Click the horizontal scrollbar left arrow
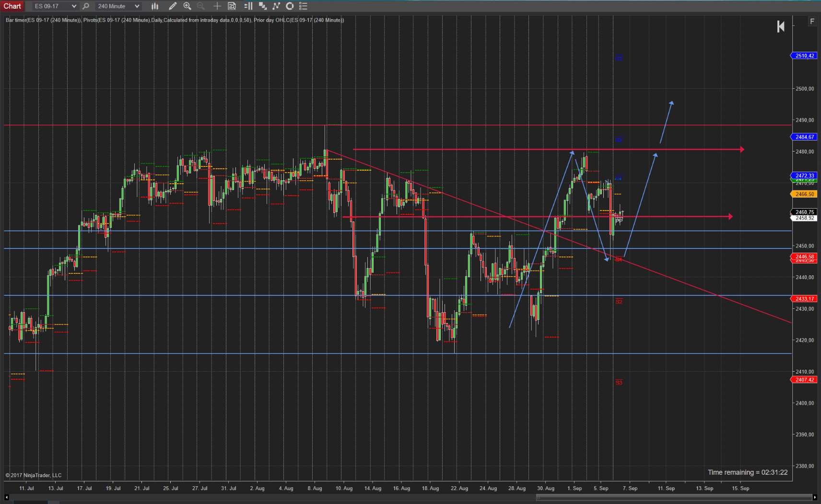Screen dimensions: 821x504 coord(7,497)
